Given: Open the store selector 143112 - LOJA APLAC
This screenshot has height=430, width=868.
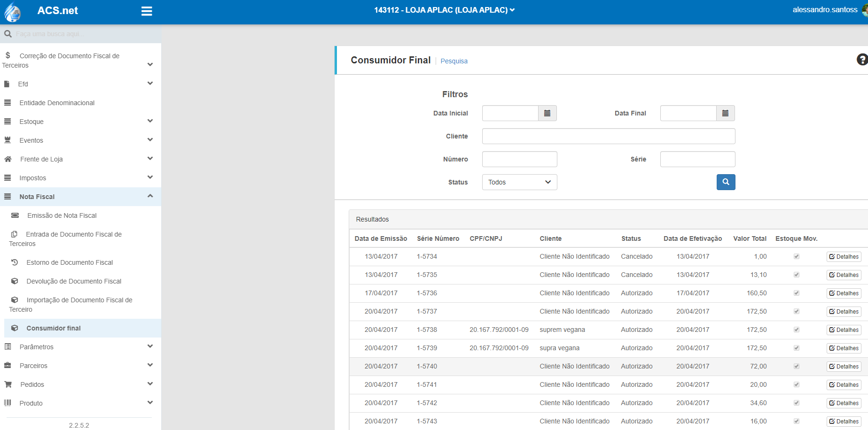Looking at the screenshot, I should (x=445, y=10).
